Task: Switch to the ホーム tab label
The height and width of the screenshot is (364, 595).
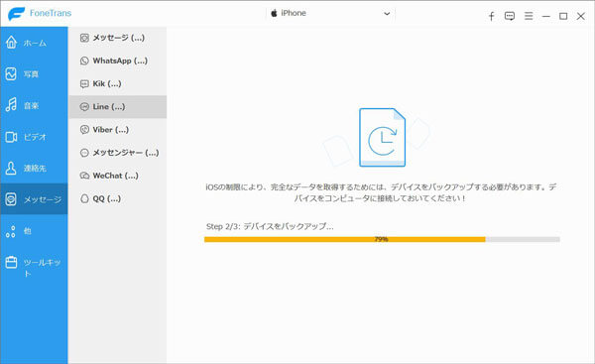Action: pos(35,43)
